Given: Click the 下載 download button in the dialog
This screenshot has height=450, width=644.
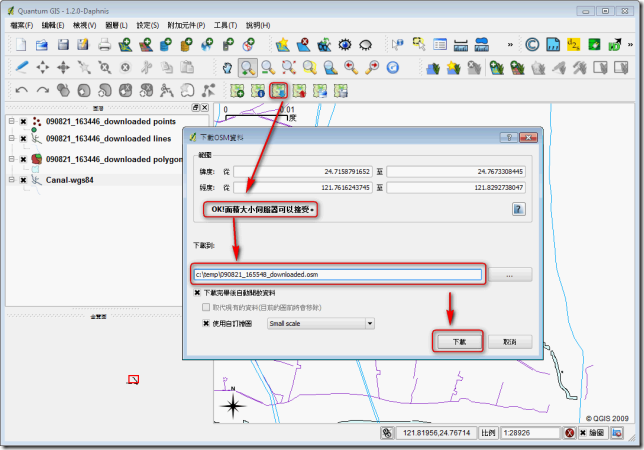Looking at the screenshot, I should point(459,342).
